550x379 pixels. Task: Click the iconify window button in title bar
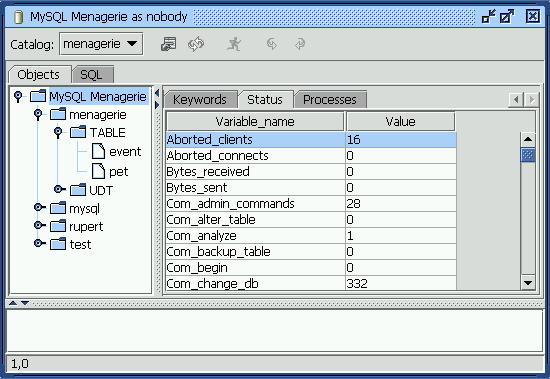click(488, 16)
